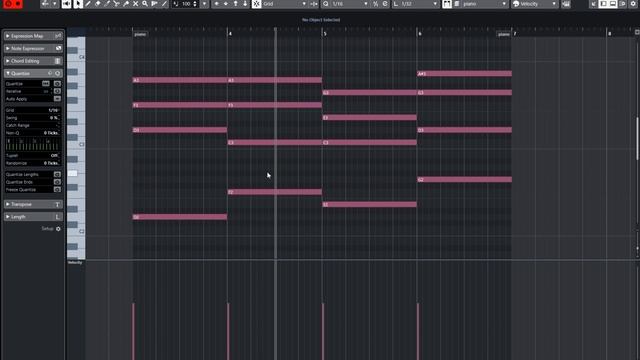Select the F2 note in bar 4
Image resolution: width=640 pixels, height=360 pixels.
[x=275, y=192]
